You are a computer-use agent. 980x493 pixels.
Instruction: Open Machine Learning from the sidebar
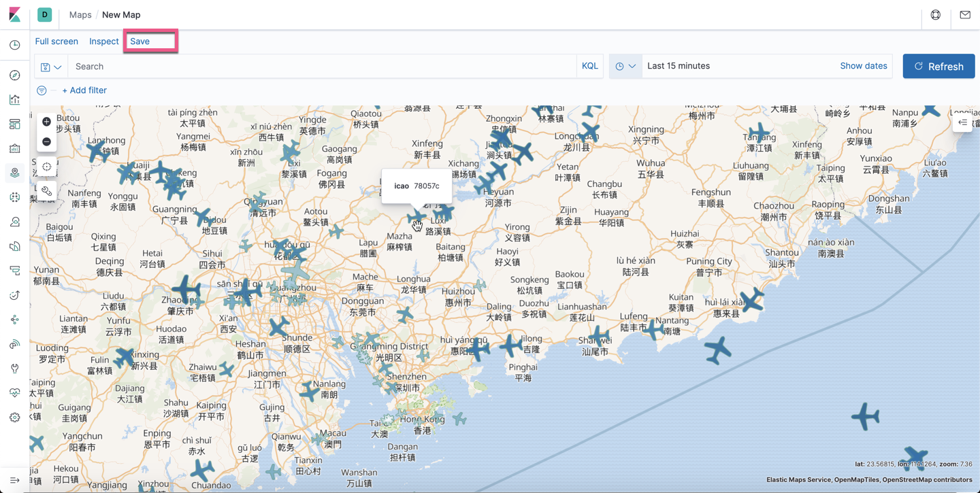(x=15, y=198)
